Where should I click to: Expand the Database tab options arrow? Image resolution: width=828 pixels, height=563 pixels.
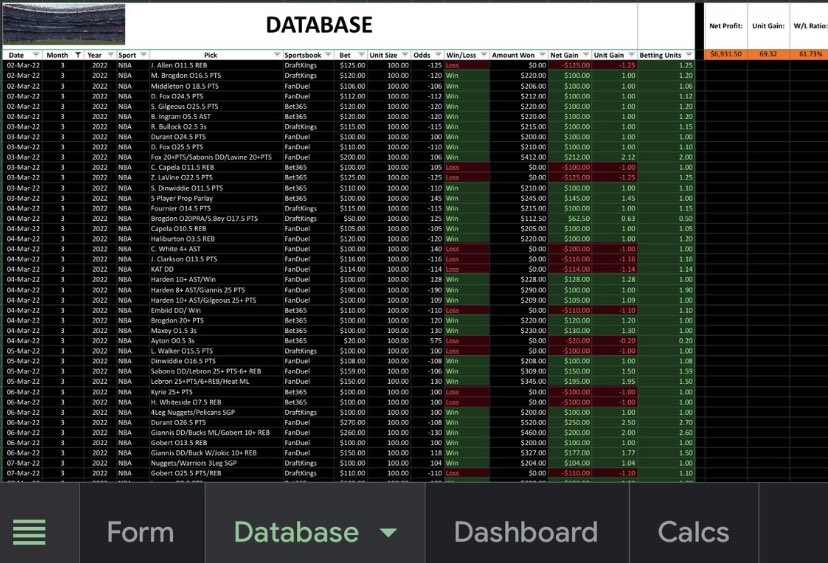tap(388, 532)
